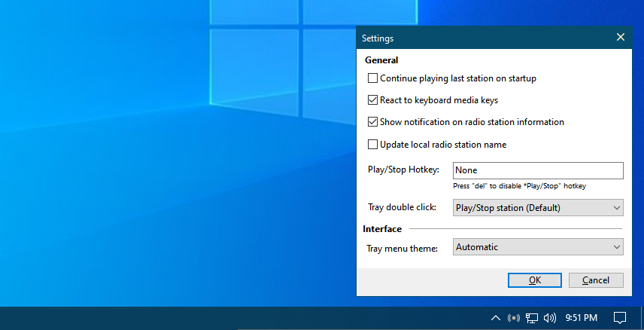This screenshot has width=644, height=330.
Task: Click the General section heading
Action: [381, 60]
